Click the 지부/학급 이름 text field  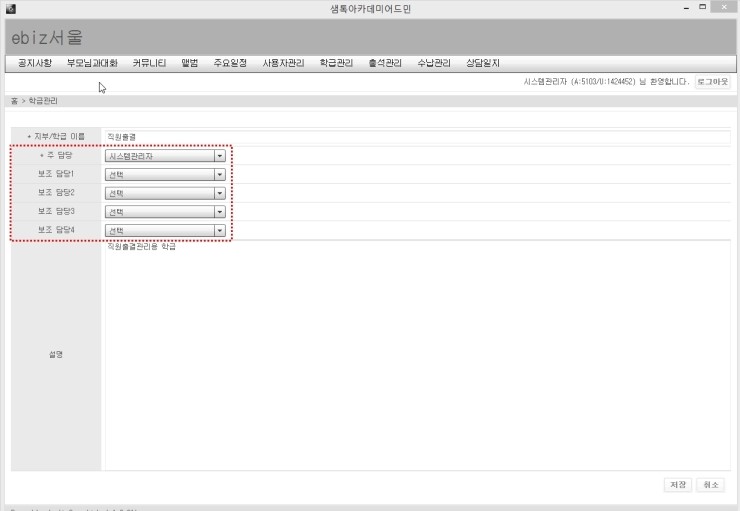416,136
